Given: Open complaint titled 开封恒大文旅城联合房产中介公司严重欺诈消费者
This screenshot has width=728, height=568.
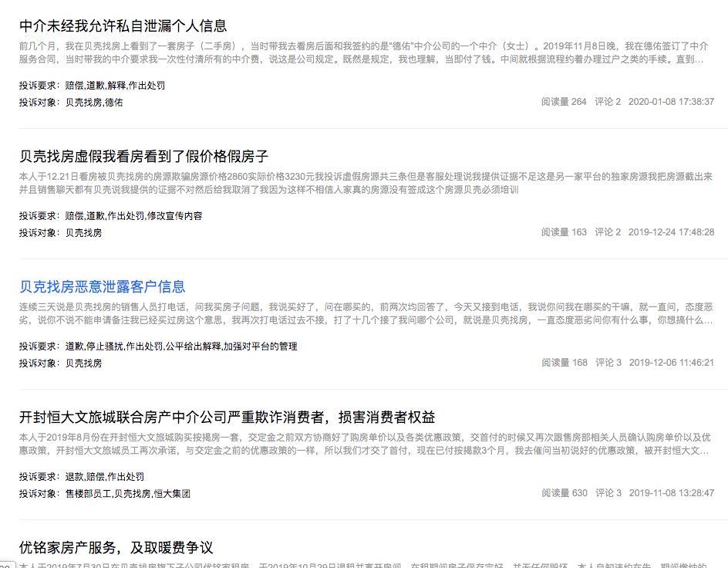Looking at the screenshot, I should coord(227,418).
